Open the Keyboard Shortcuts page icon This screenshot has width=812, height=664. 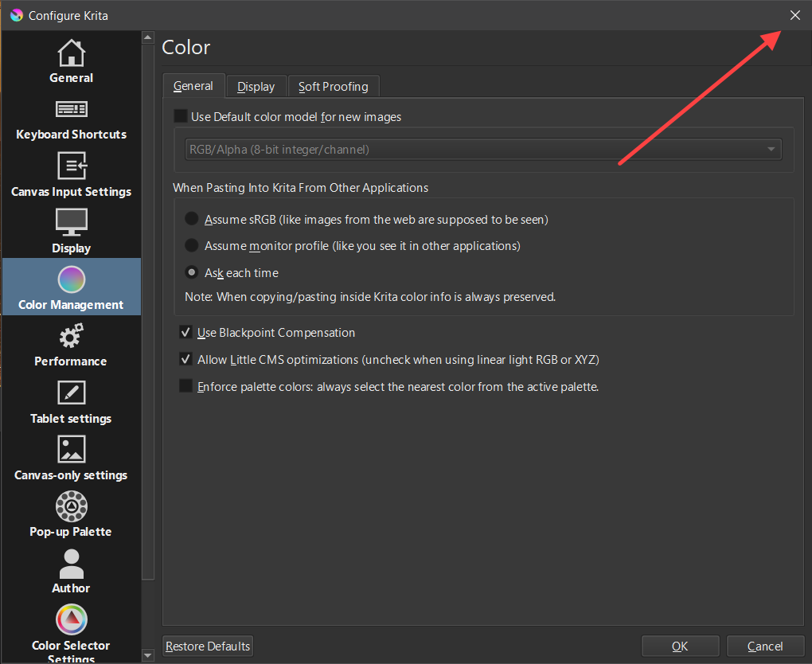pyautogui.click(x=71, y=109)
